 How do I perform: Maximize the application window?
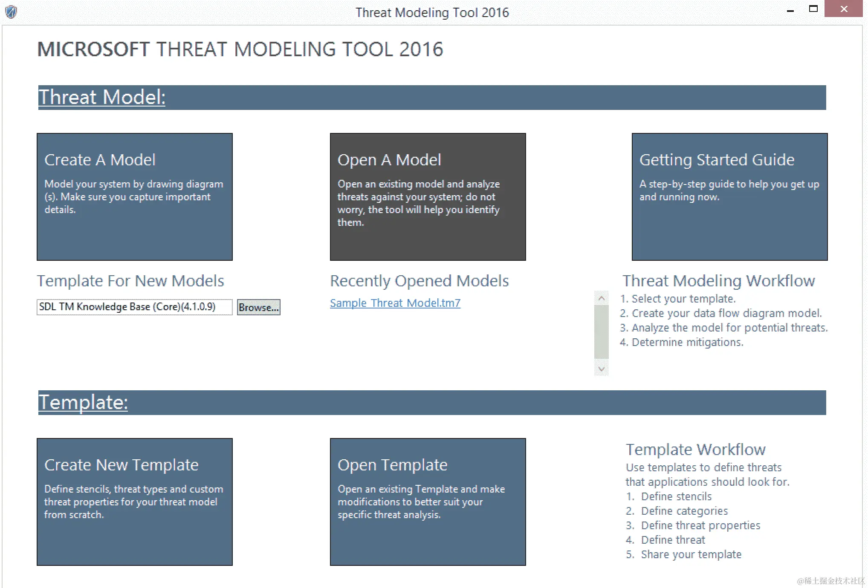coord(813,9)
